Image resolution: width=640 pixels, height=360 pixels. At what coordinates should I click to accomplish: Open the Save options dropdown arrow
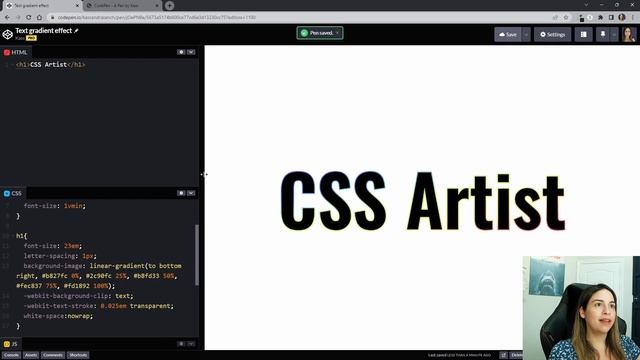tap(526, 35)
